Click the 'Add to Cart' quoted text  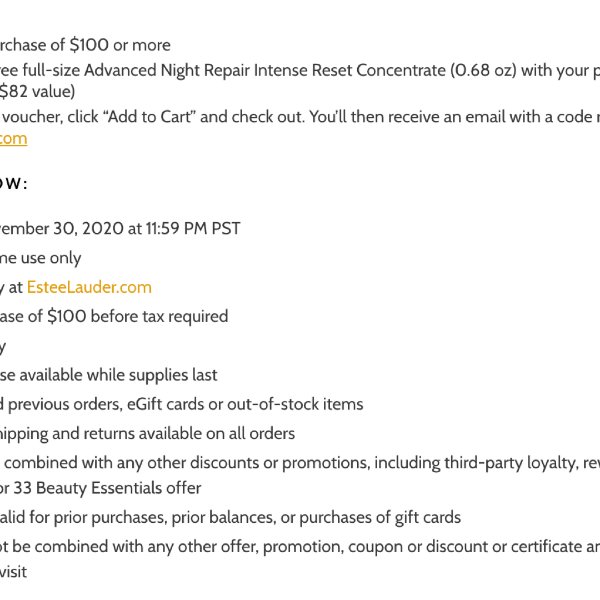[x=150, y=117]
